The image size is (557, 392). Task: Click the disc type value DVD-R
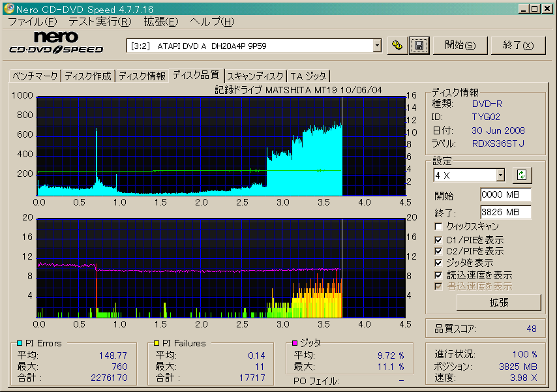tap(487, 104)
